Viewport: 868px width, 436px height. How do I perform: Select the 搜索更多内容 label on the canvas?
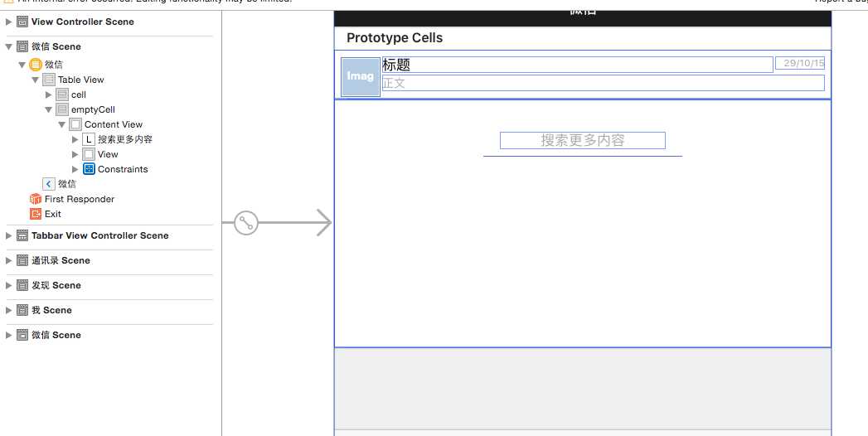582,141
